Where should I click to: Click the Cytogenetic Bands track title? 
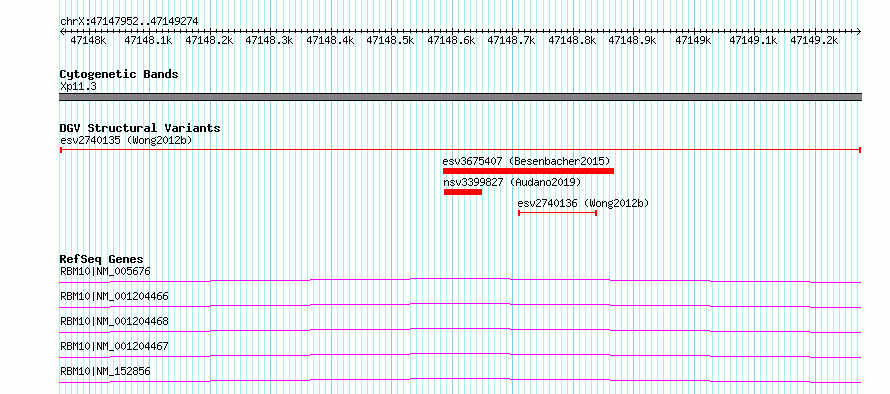(119, 74)
